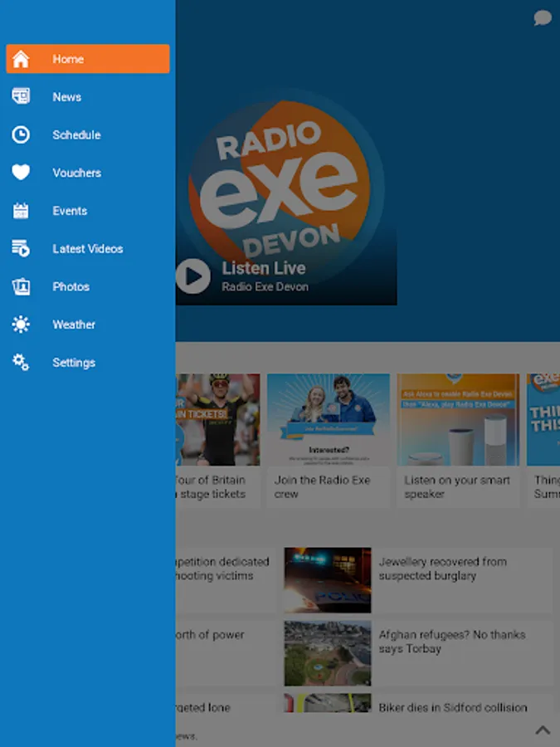Click the Tour of Britain stage tickets caption
Image resolution: width=560 pixels, height=747 pixels.
[211, 487]
